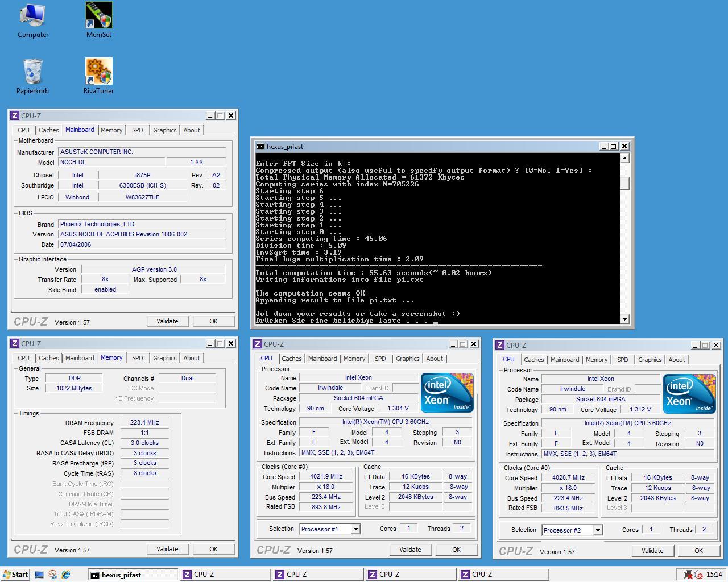Image resolution: width=728 pixels, height=582 pixels.
Task: Click the Cycle Time value 8 clocks
Action: point(144,473)
